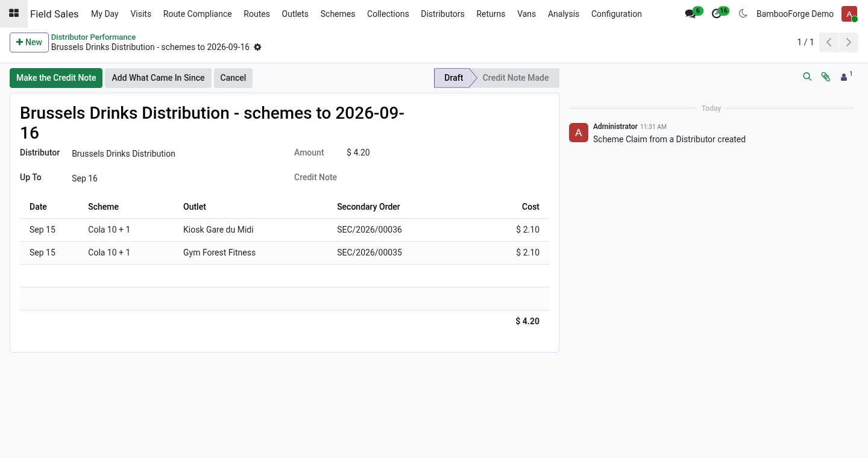The image size is (868, 458).
Task: Show followers list icon
Action: 846,77
